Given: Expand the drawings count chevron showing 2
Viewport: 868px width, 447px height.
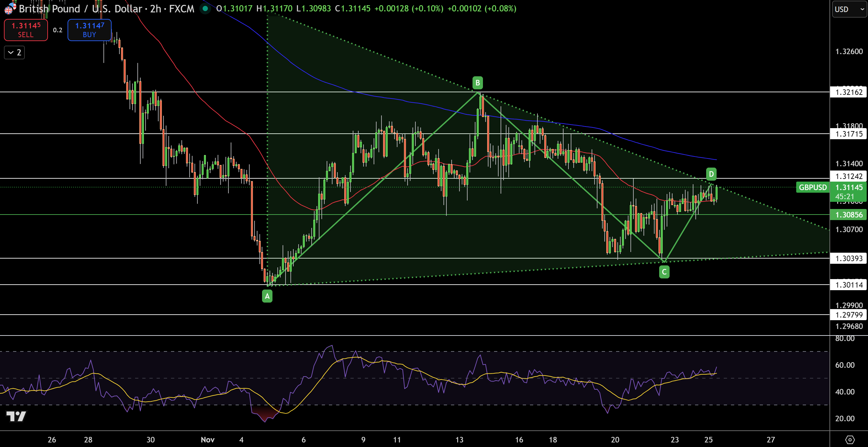Looking at the screenshot, I should pyautogui.click(x=14, y=52).
